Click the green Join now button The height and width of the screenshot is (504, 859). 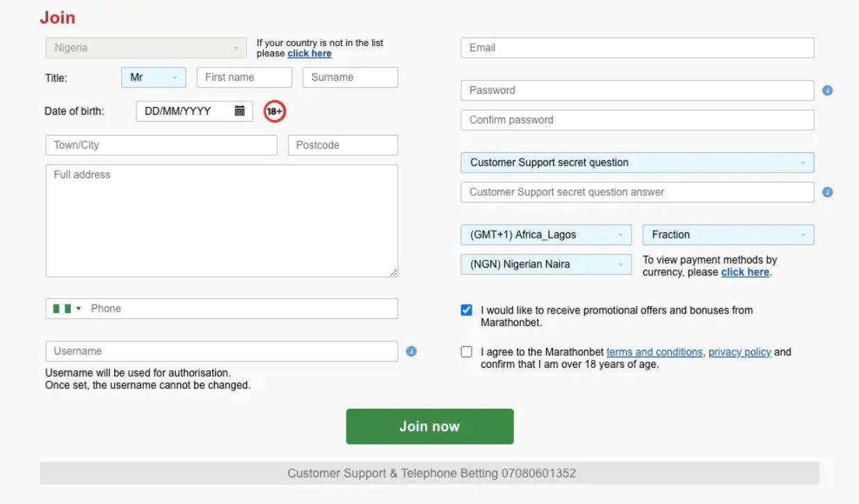click(430, 426)
